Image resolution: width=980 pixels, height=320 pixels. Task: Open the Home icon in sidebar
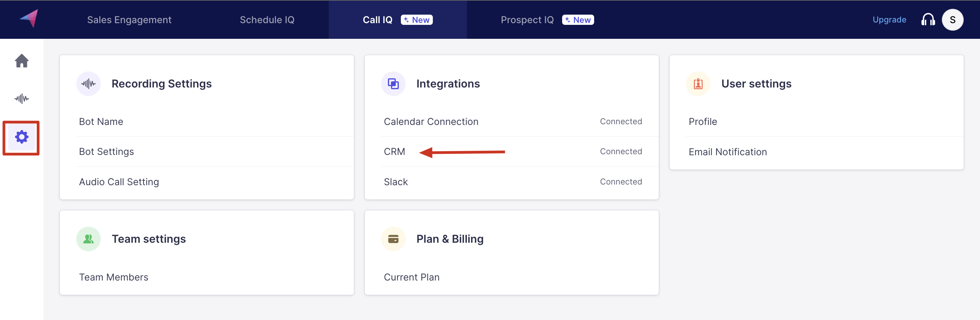22,61
